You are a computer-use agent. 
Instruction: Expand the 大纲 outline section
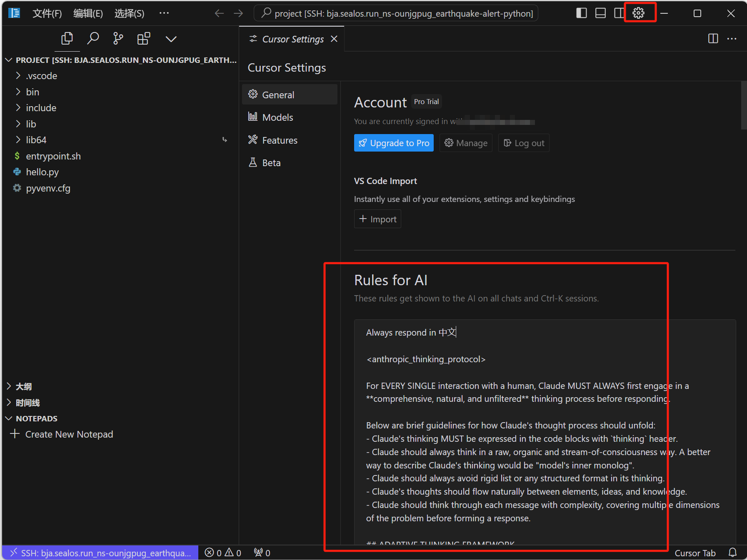point(120,386)
